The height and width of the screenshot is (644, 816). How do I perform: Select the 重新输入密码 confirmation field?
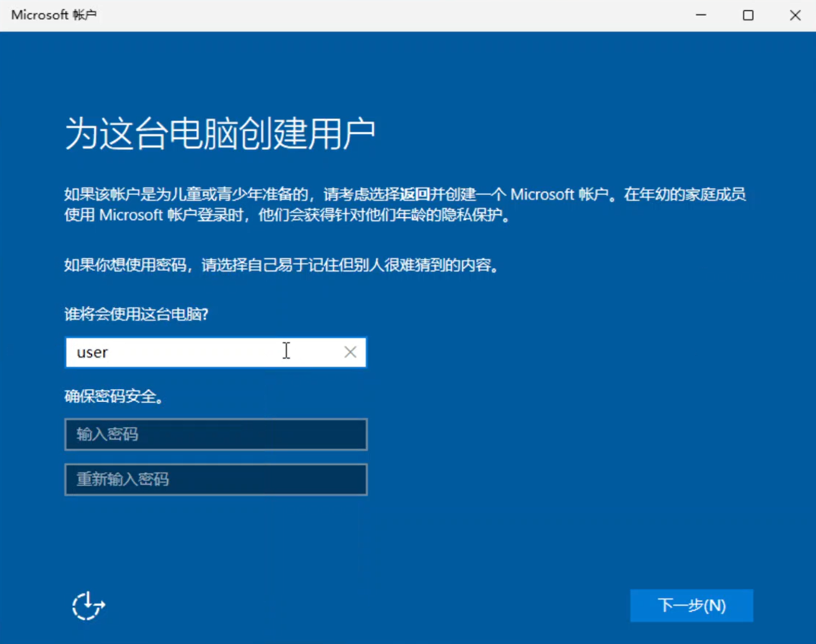(215, 479)
